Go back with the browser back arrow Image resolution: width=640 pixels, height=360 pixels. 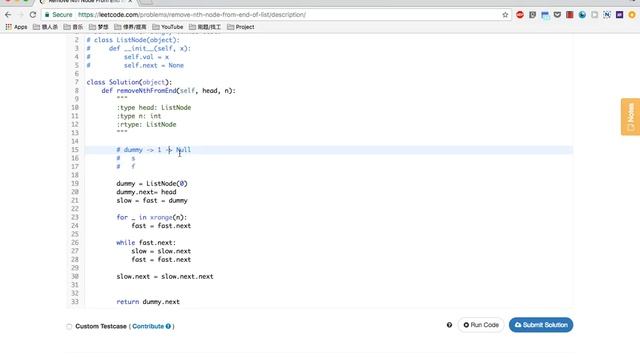click(x=8, y=15)
